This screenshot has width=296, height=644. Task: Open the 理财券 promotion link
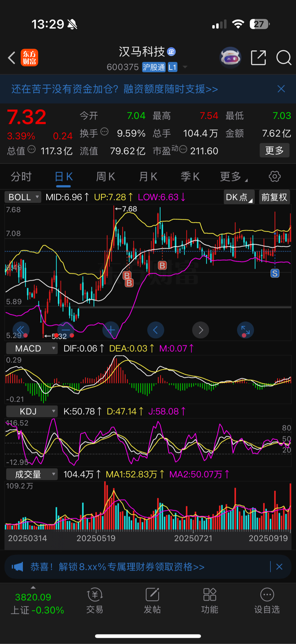[117, 567]
